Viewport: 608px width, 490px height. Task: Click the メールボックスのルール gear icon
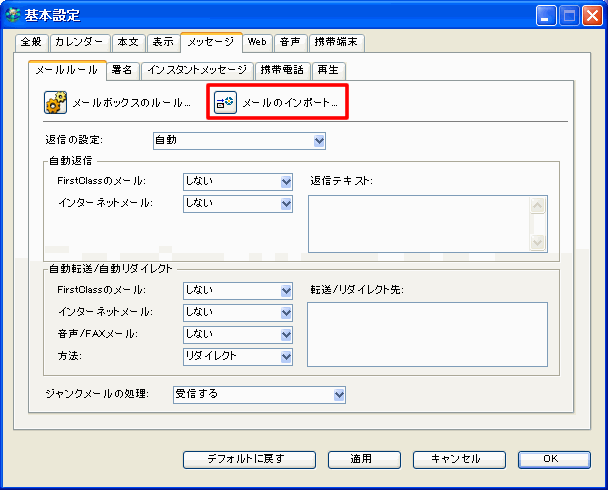coord(55,103)
